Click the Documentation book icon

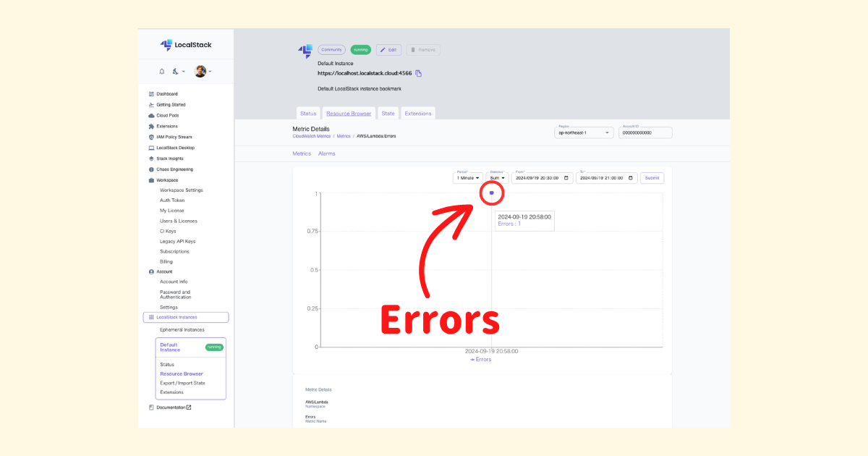click(151, 408)
